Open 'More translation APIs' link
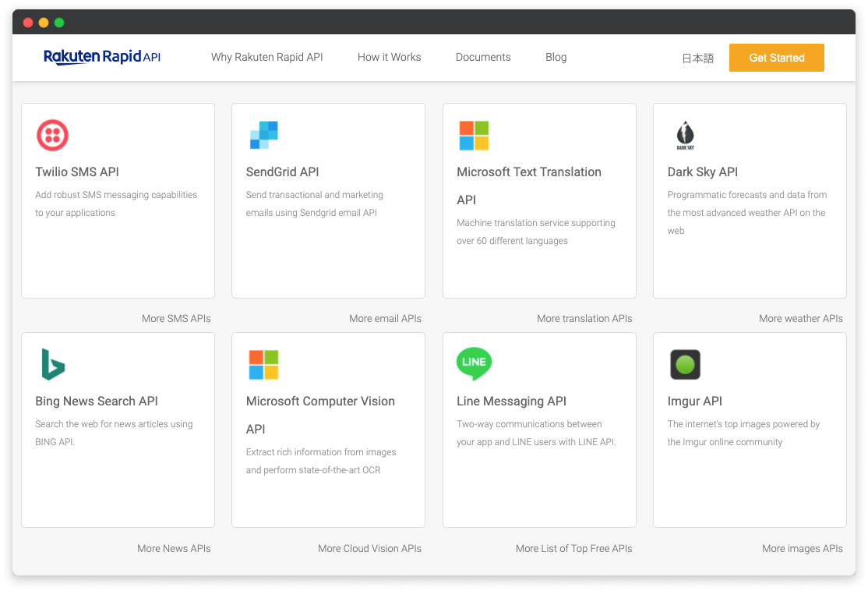Viewport: 868px width, 591px height. point(584,318)
